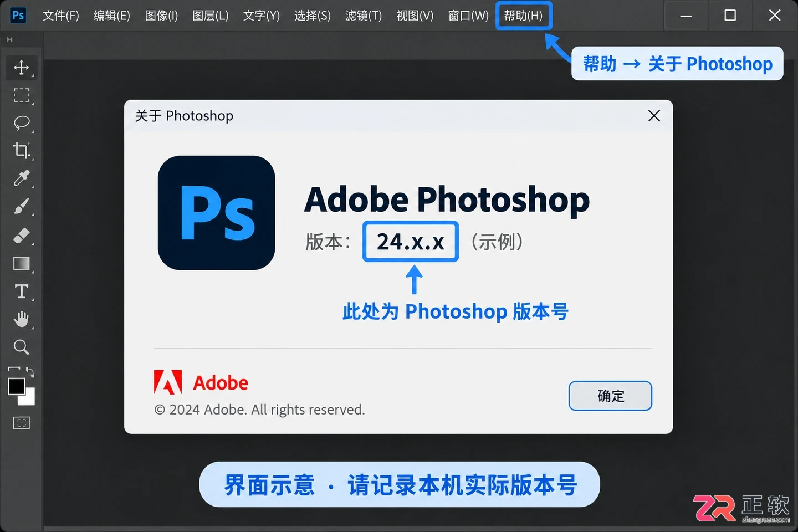Screen dimensions: 798x532
Task: Select the Move tool
Action: pyautogui.click(x=22, y=68)
